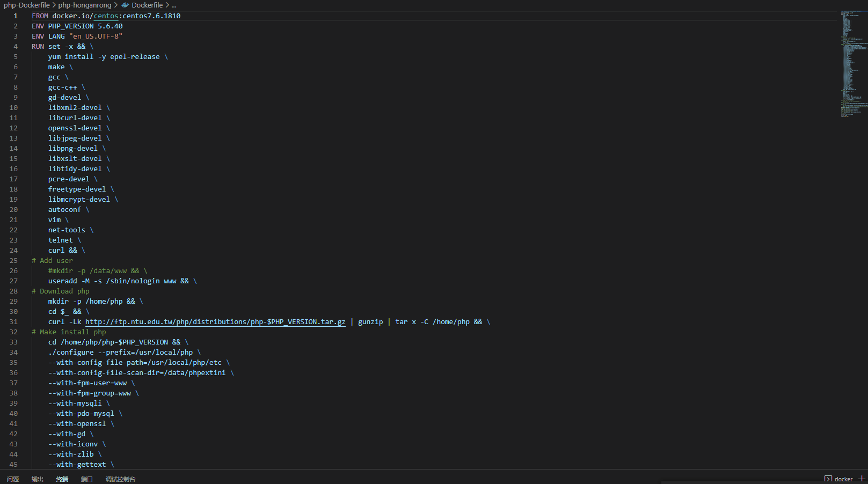Switch to the 输出 (Output) panel tab

(x=37, y=479)
